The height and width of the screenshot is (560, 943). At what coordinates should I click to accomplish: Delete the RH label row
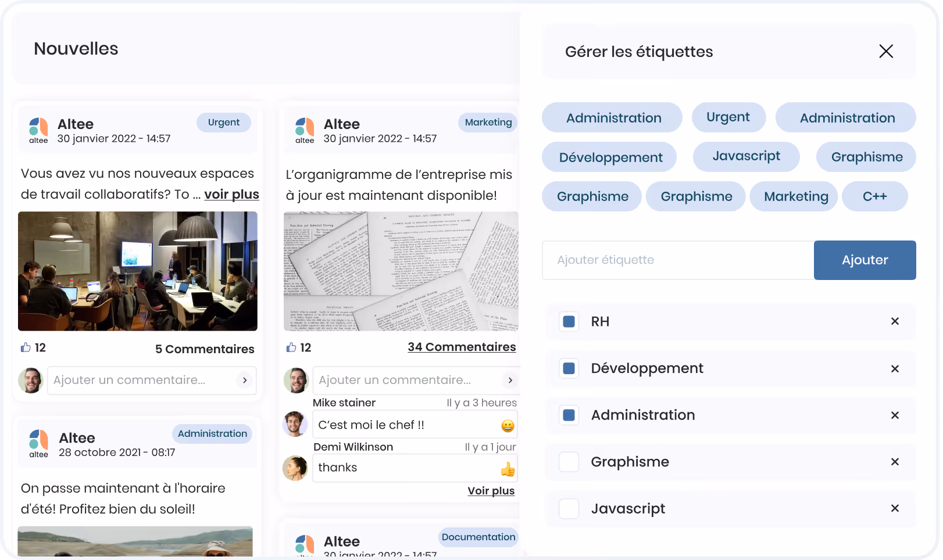pos(895,321)
